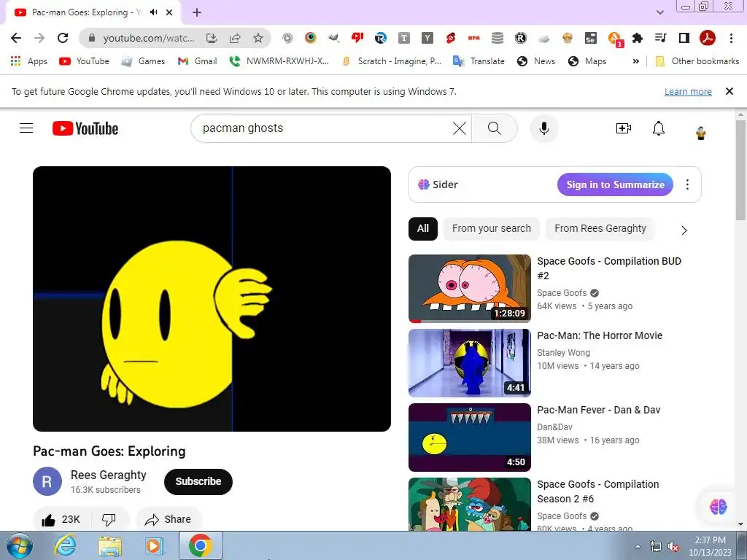Share the Pac-man Goes: Exploring video
Viewport: 747px width, 560px height.
coord(169,519)
